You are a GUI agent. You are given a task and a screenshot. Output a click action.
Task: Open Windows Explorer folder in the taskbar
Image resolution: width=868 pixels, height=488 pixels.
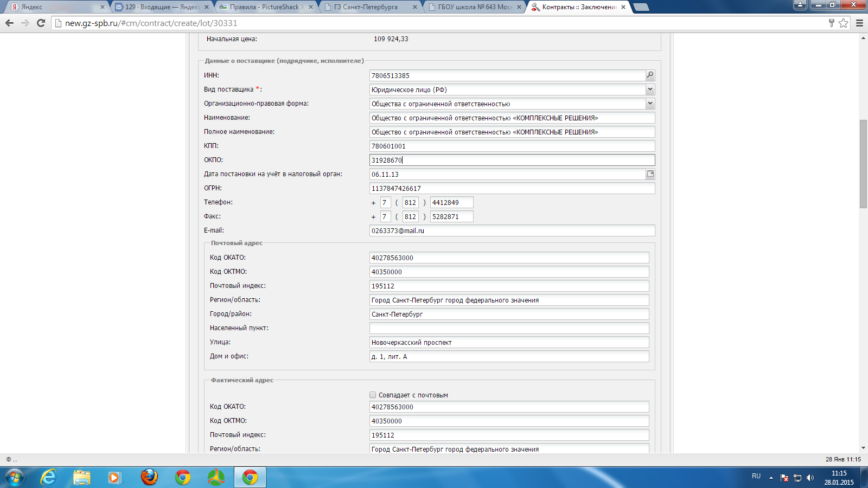pyautogui.click(x=82, y=477)
